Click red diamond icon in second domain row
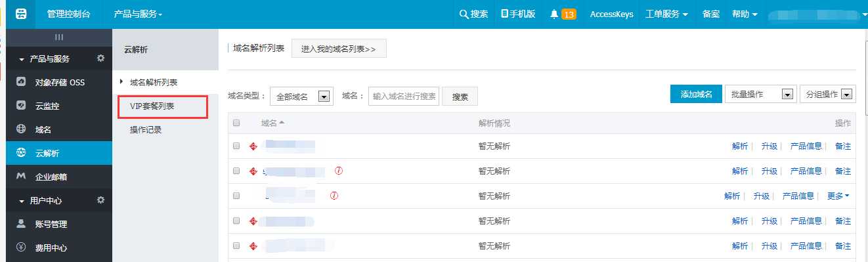 (253, 171)
